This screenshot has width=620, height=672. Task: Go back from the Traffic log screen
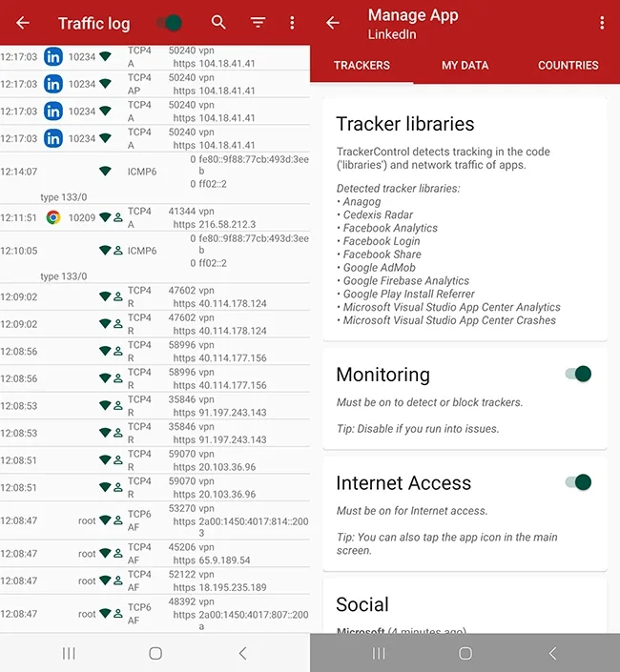click(x=23, y=23)
